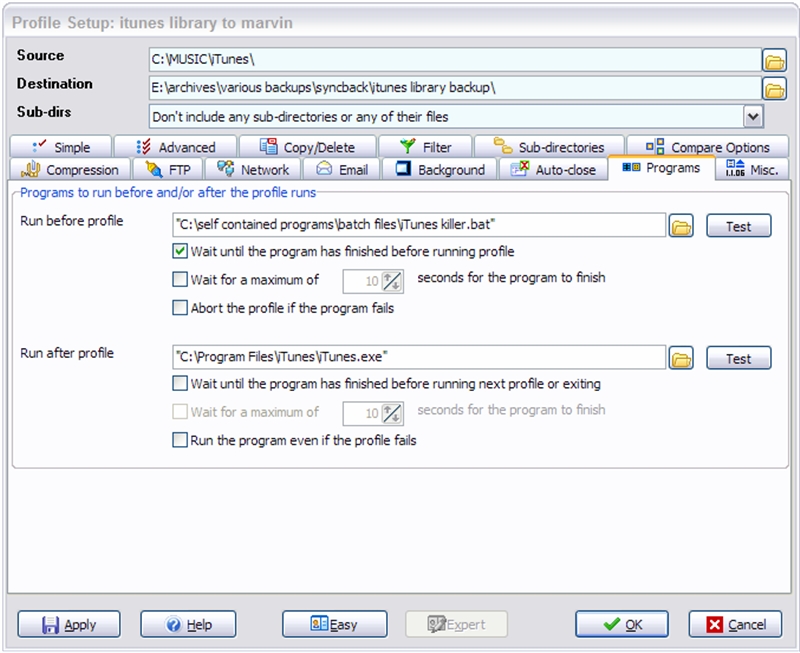Uncheck Wait until program finished before running profile
800x653 pixels.
180,252
